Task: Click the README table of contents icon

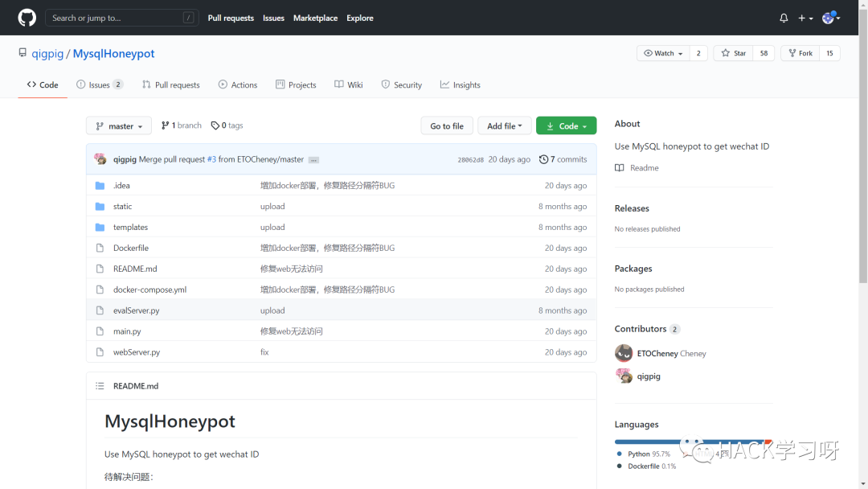Action: [x=100, y=386]
